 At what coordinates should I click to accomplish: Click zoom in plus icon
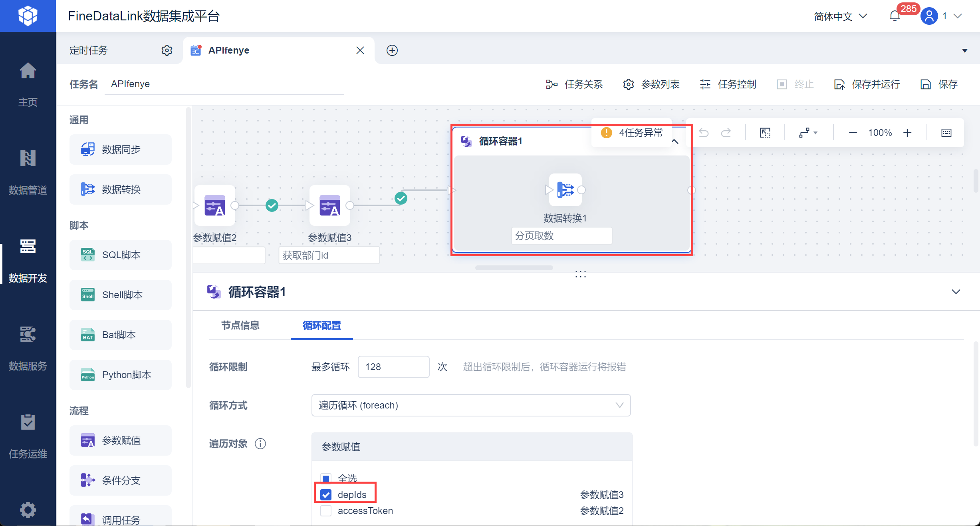pyautogui.click(x=907, y=133)
